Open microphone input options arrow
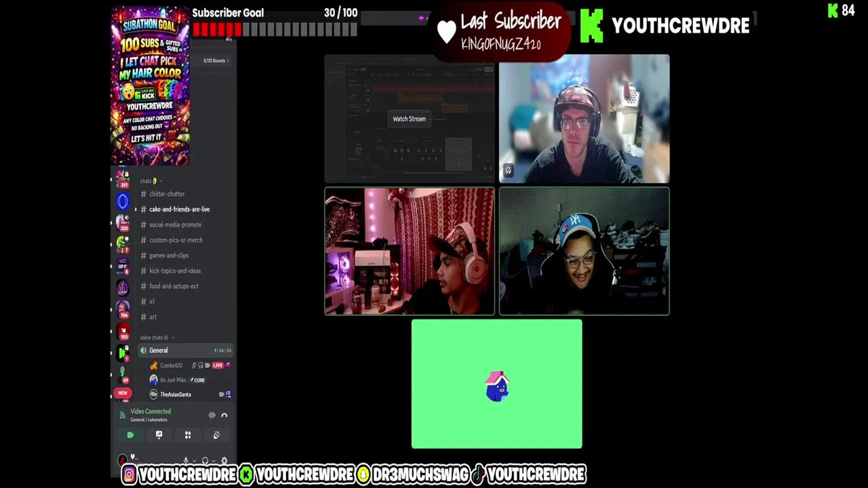Image resolution: width=868 pixels, height=488 pixels. coord(195,462)
